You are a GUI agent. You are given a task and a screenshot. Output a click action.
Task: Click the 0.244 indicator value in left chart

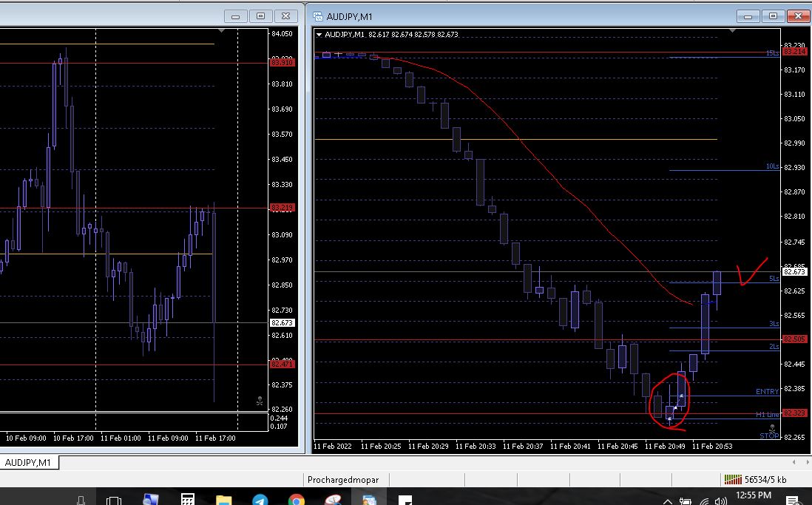(279, 418)
